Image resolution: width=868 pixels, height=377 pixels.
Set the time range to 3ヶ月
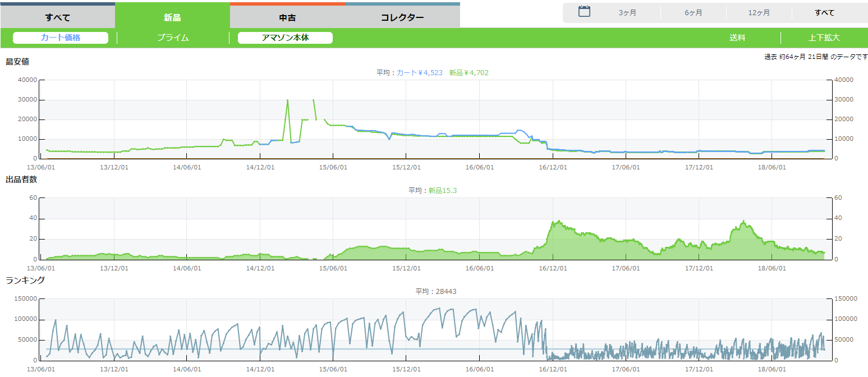tap(627, 13)
